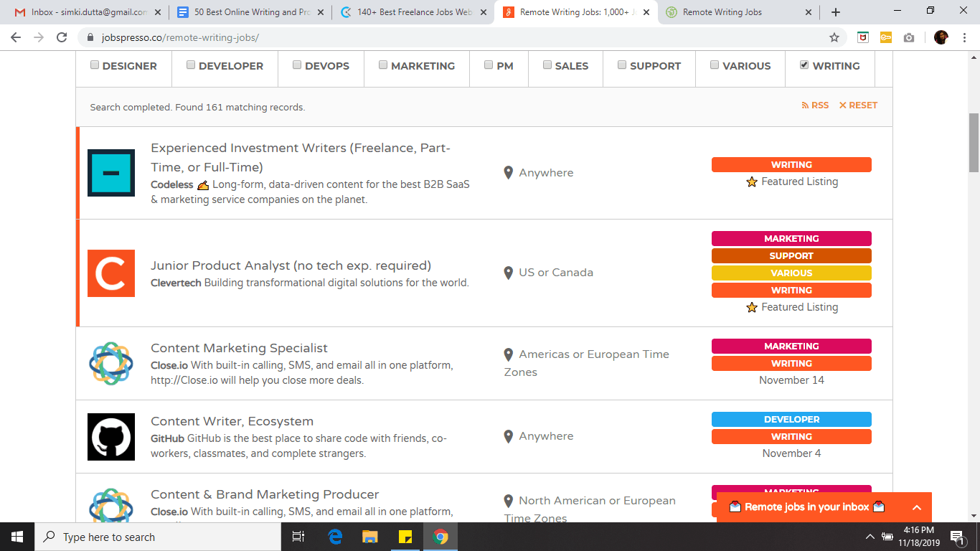Image resolution: width=980 pixels, height=551 pixels.
Task: Check the MARKETING filter checkbox
Action: click(383, 65)
